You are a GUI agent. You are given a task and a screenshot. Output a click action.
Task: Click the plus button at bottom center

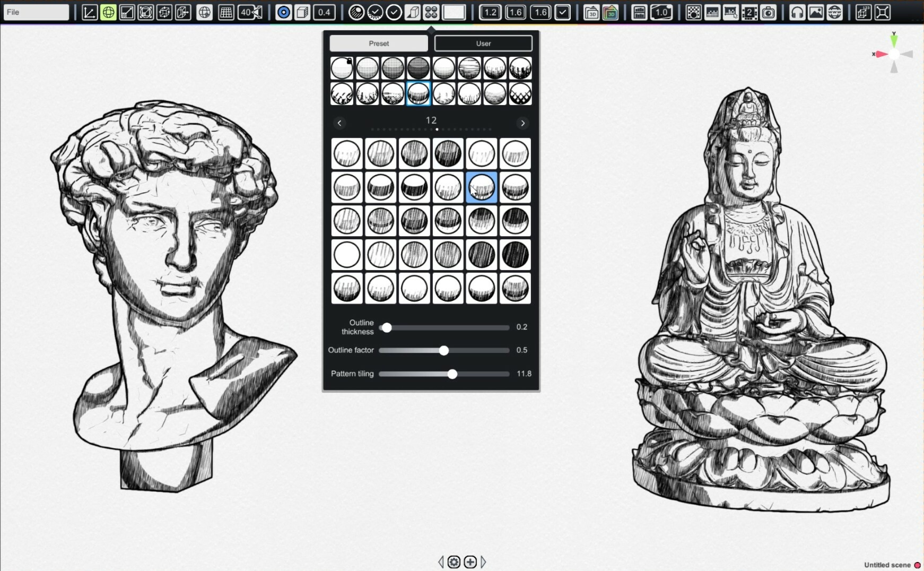470,562
